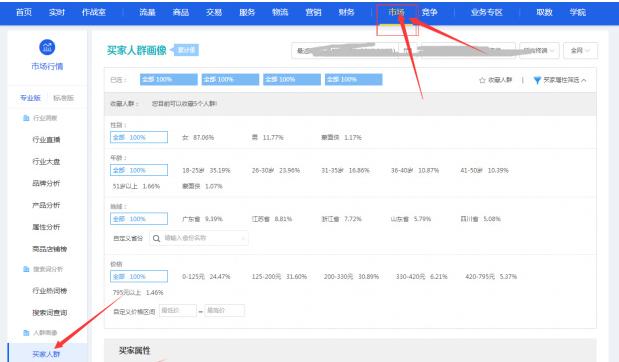Select 全部 100% in the 价格 row

[x=139, y=276]
